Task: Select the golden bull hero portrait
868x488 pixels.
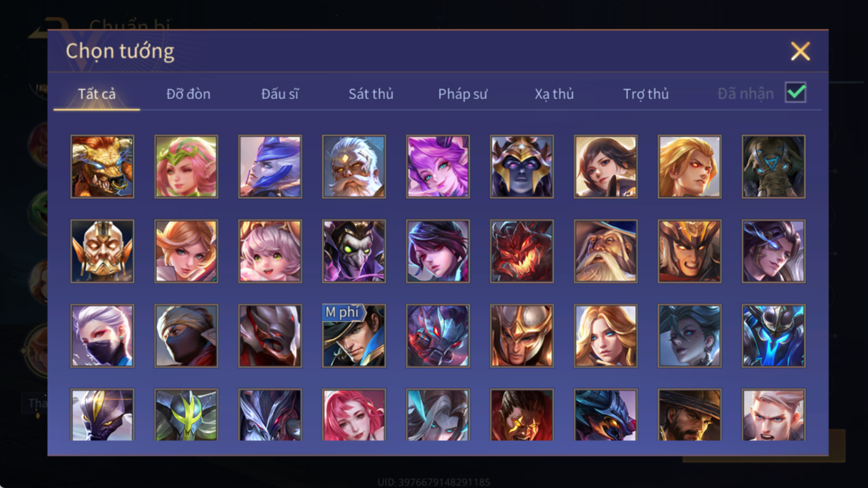Action: tap(102, 167)
